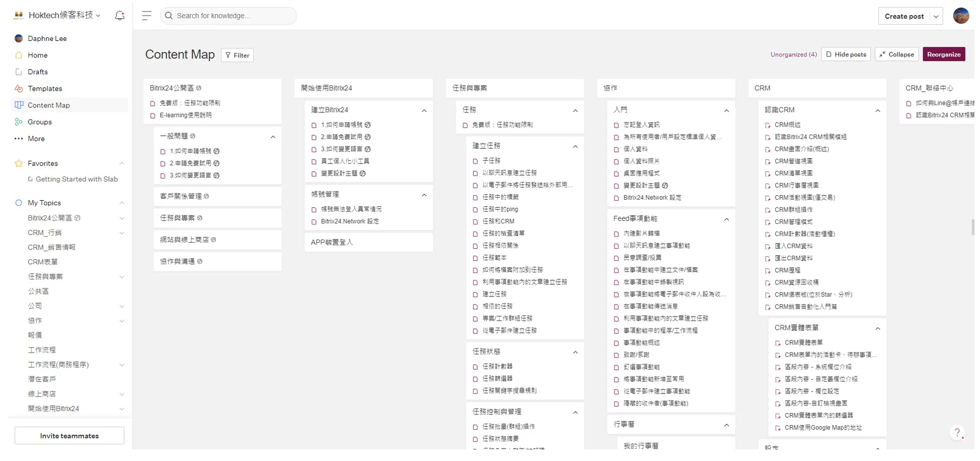Click the document icon beside CRM歷程
Image resolution: width=980 pixels, height=461 pixels.
pos(768,271)
